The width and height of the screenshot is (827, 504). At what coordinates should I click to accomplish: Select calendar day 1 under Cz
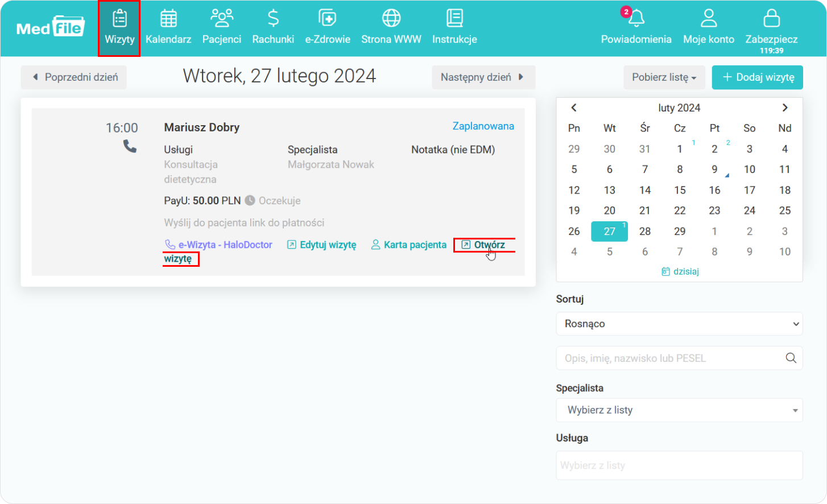680,149
